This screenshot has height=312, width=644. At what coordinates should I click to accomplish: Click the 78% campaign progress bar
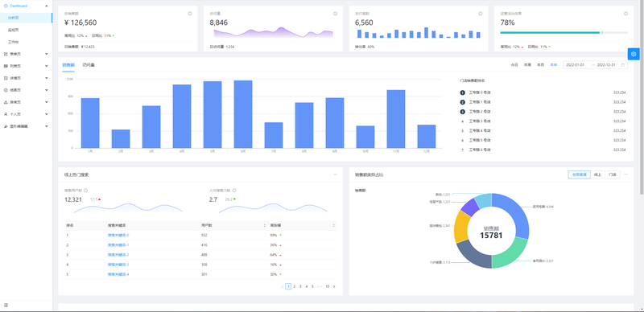pos(564,32)
